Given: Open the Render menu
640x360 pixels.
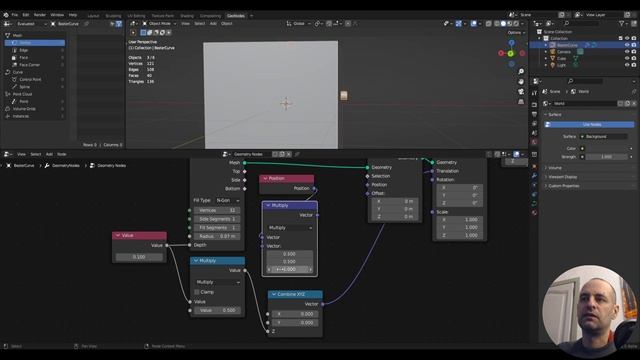Looking at the screenshot, I should [x=40, y=15].
